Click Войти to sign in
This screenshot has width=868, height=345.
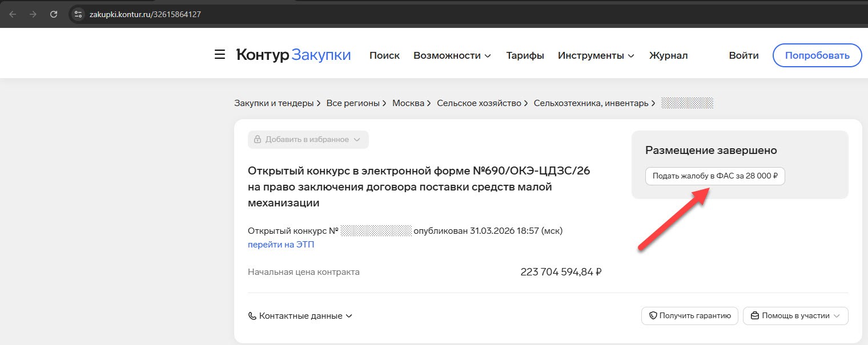point(744,55)
